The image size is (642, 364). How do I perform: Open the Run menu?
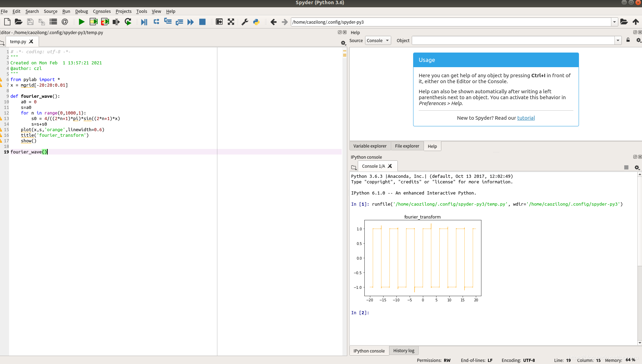(x=66, y=11)
